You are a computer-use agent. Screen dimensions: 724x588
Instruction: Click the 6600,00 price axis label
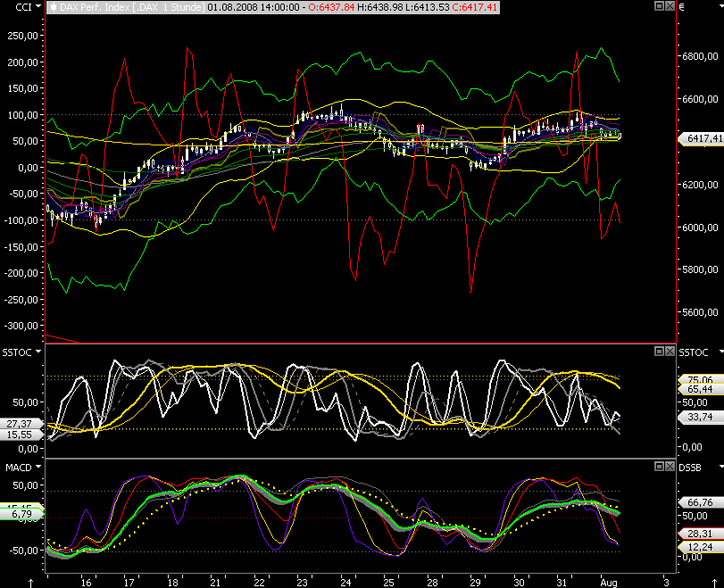click(x=701, y=99)
